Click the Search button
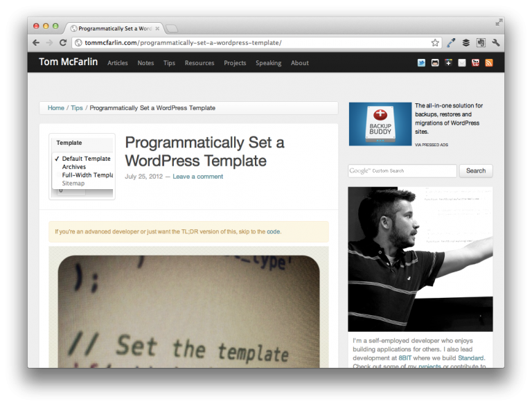 point(476,170)
